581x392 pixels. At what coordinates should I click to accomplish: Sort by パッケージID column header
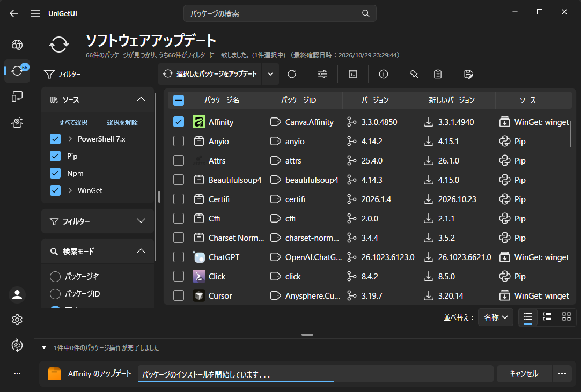pos(298,100)
